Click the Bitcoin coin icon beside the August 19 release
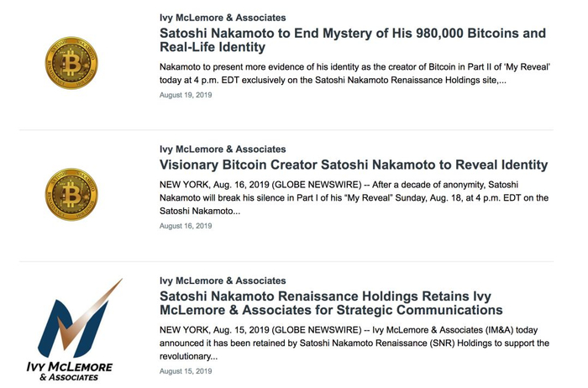Viewport: 588px width, 388px height. click(71, 63)
